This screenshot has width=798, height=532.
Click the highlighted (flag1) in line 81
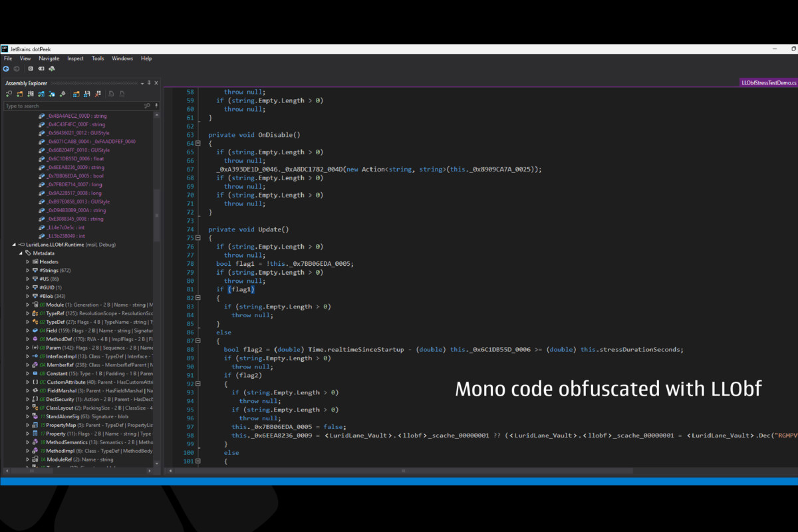tap(241, 289)
